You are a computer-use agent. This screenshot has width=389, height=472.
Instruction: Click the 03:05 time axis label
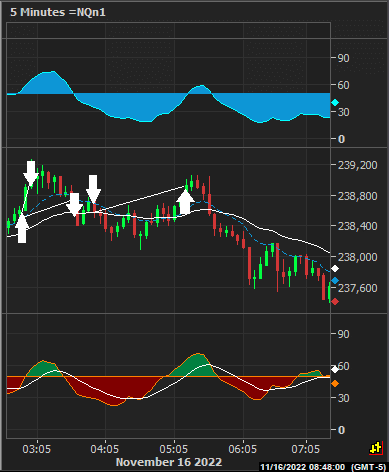point(37,449)
